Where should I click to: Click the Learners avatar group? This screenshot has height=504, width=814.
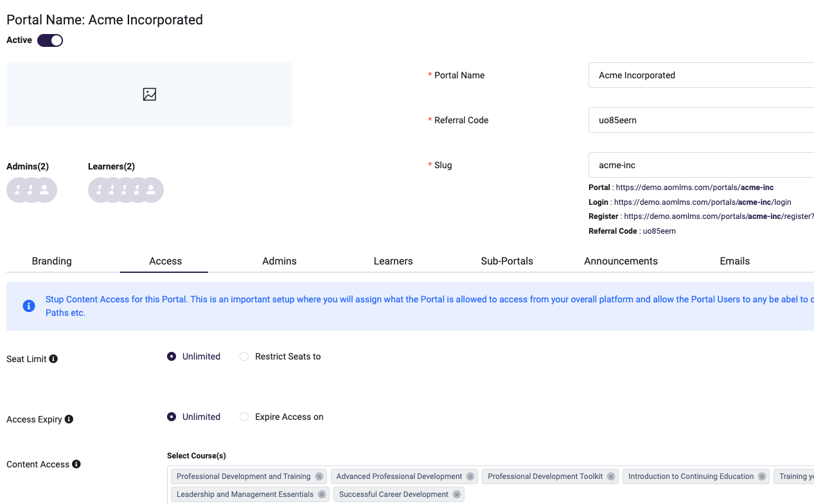click(x=126, y=190)
